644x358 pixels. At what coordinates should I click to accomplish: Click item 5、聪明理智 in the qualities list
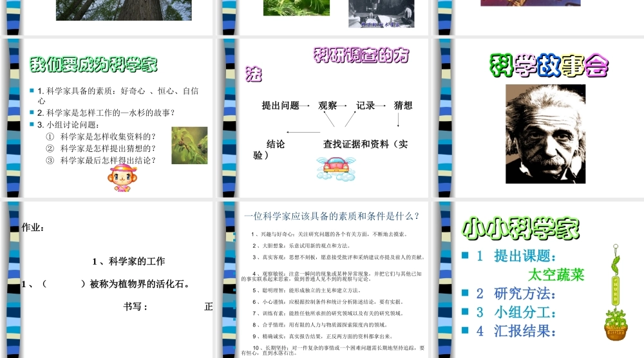[x=307, y=290]
